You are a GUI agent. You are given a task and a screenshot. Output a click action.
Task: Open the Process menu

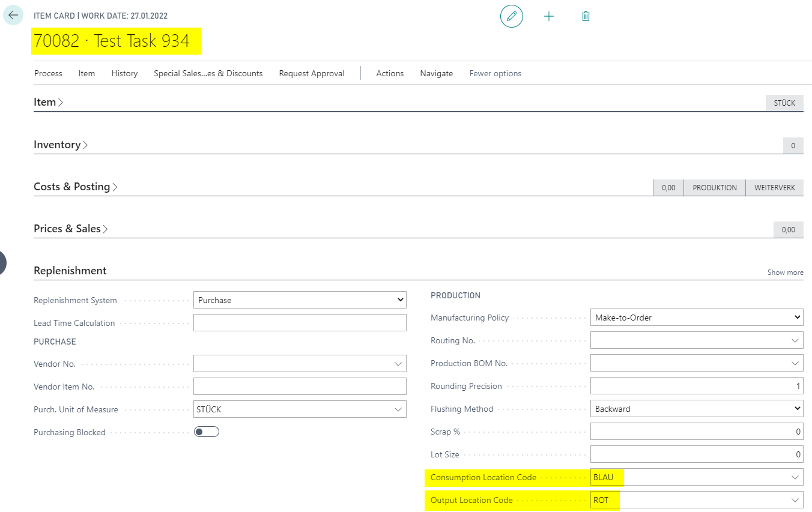tap(48, 73)
